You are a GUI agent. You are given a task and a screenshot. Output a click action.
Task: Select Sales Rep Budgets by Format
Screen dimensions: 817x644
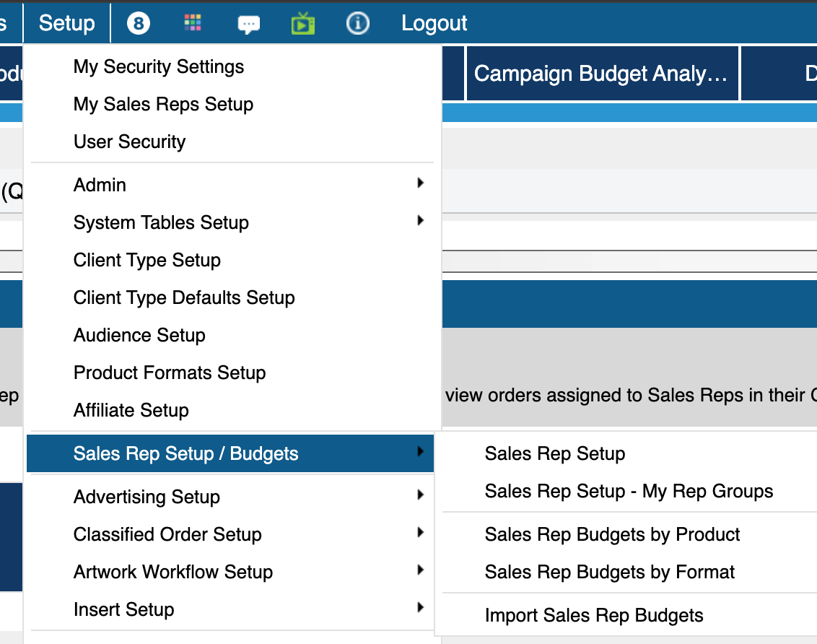609,572
